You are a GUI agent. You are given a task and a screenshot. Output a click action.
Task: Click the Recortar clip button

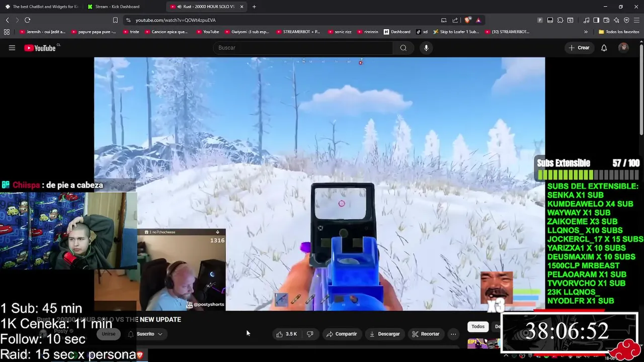tap(426, 334)
